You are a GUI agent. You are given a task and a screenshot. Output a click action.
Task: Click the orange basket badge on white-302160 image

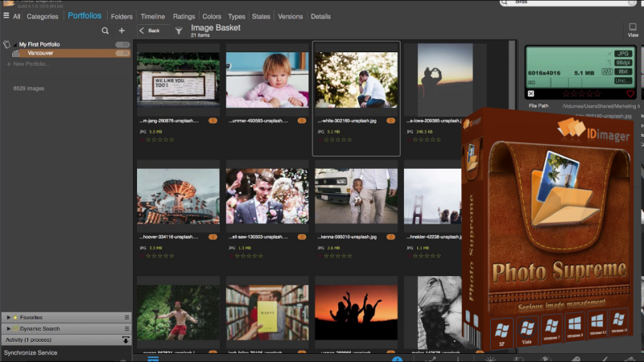[x=390, y=121]
